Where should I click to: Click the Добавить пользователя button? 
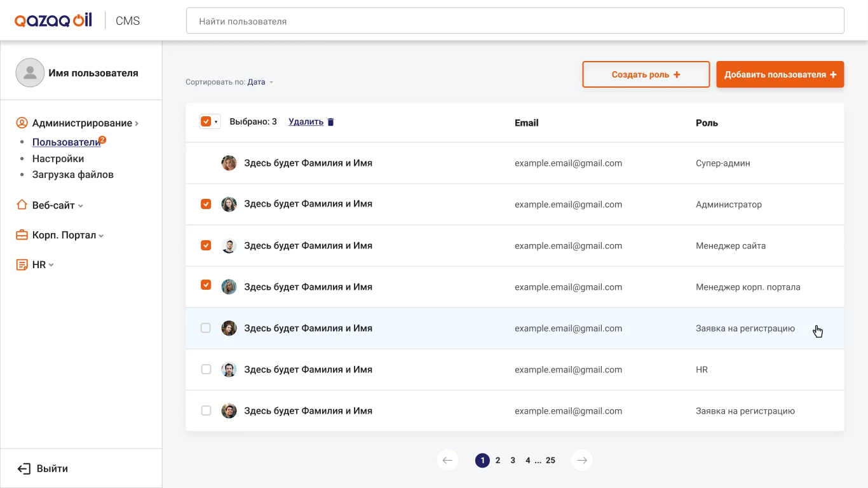pyautogui.click(x=780, y=74)
